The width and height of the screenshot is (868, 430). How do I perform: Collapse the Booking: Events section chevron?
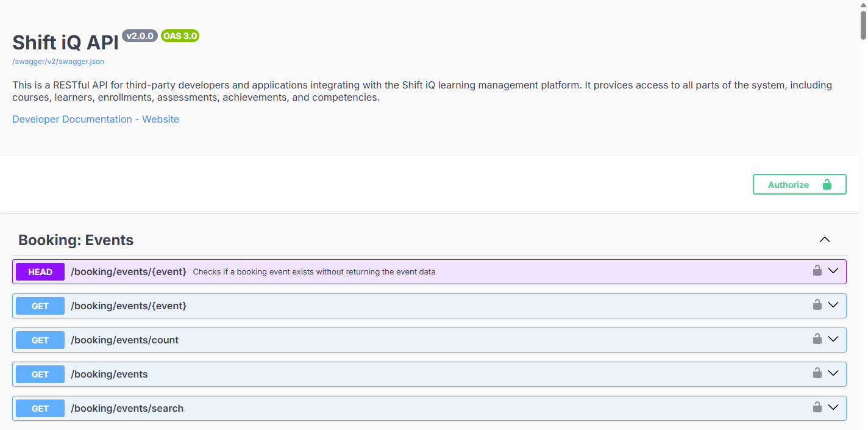[825, 240]
